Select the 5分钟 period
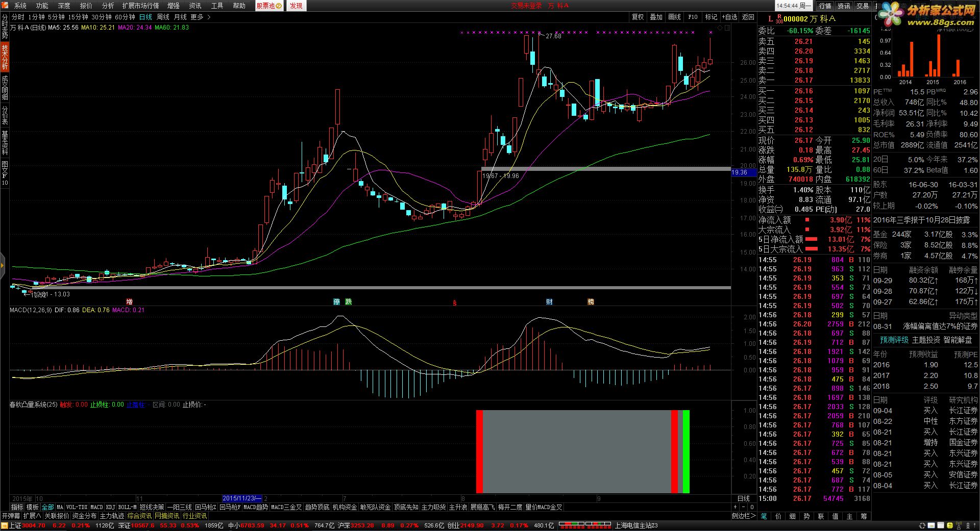Viewport: 980px width, 531px height. click(x=56, y=17)
